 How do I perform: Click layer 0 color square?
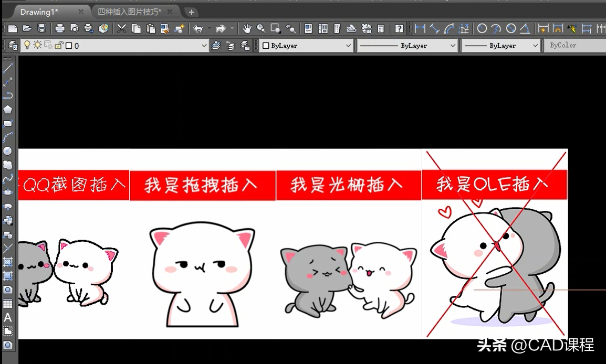(69, 46)
